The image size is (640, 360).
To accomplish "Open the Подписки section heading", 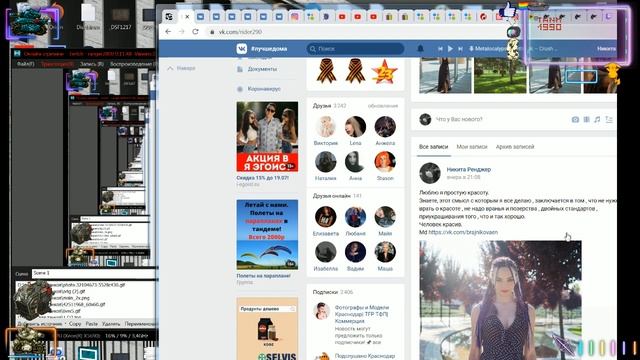I will pyautogui.click(x=325, y=292).
